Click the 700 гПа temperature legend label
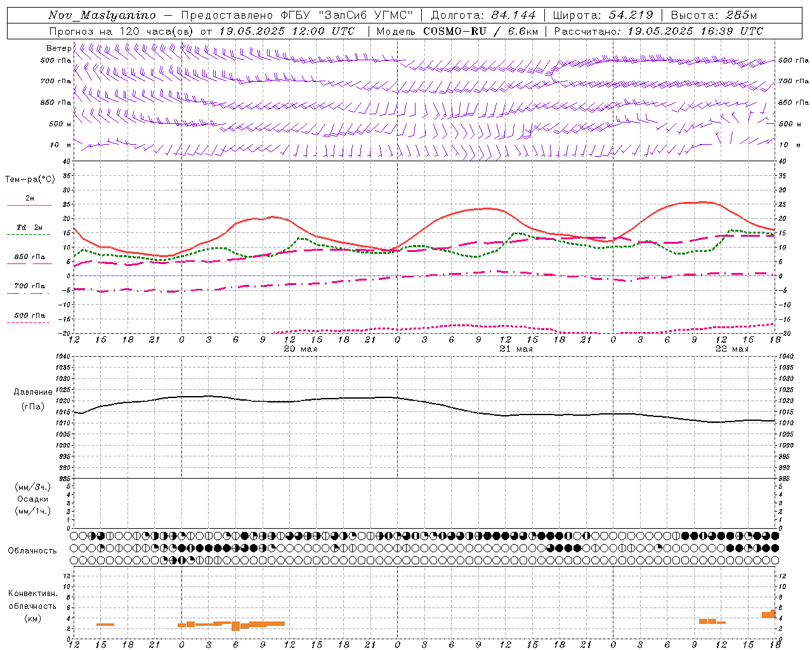Image resolution: width=812 pixels, height=650 pixels. (x=30, y=286)
